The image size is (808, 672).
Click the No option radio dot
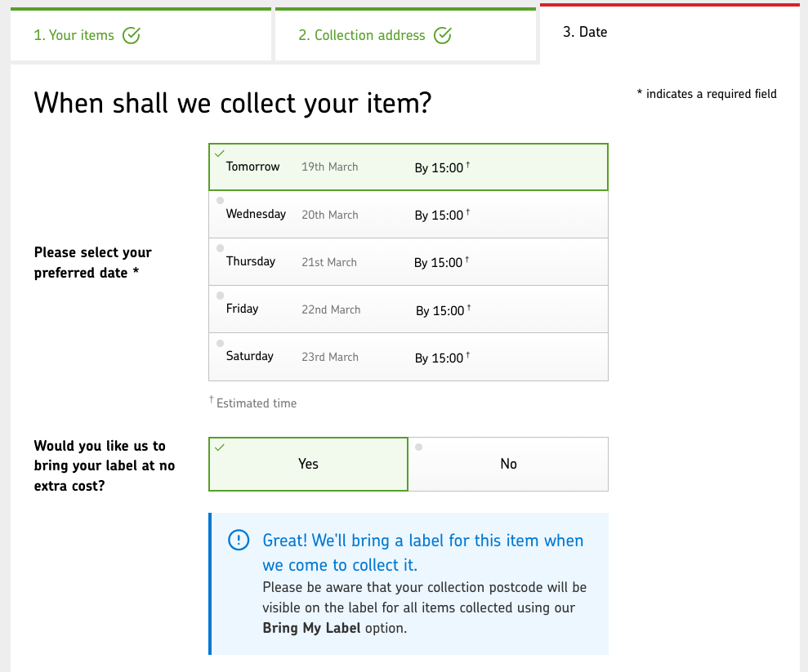pos(419,447)
